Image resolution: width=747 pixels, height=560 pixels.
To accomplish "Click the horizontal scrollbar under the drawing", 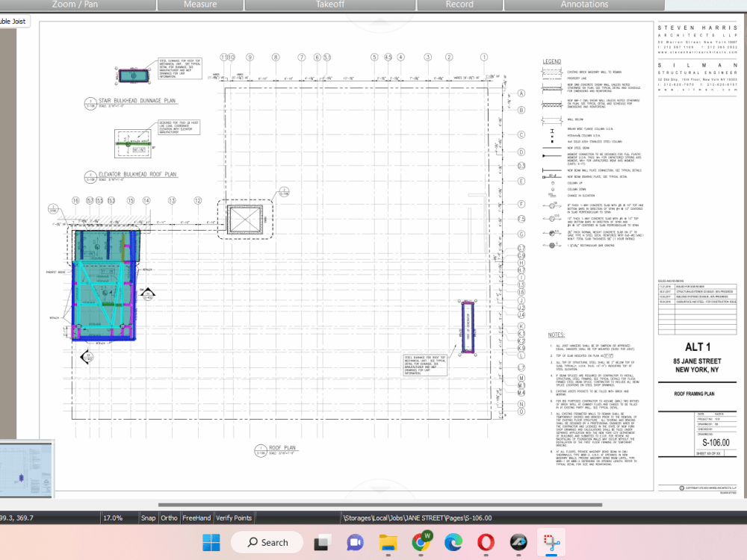I will point(379,505).
